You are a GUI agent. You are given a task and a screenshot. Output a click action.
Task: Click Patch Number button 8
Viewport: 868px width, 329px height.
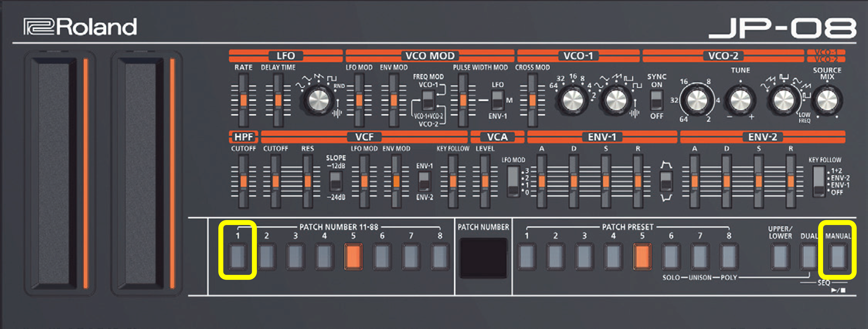pyautogui.click(x=440, y=257)
